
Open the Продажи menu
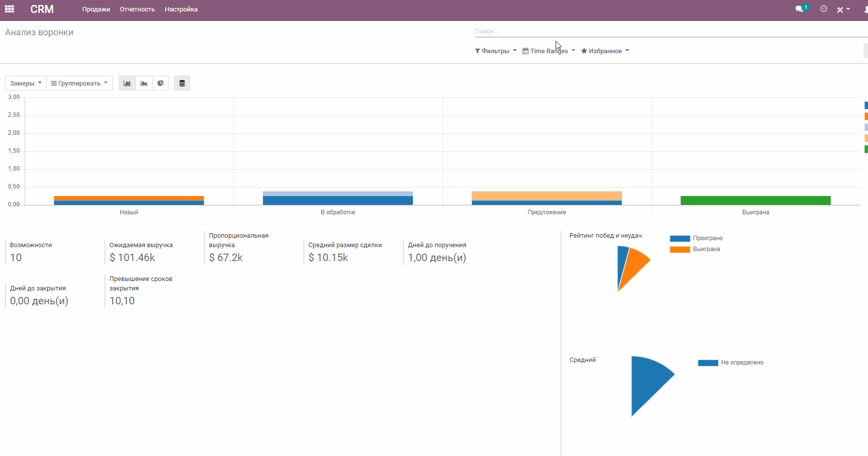click(x=96, y=9)
